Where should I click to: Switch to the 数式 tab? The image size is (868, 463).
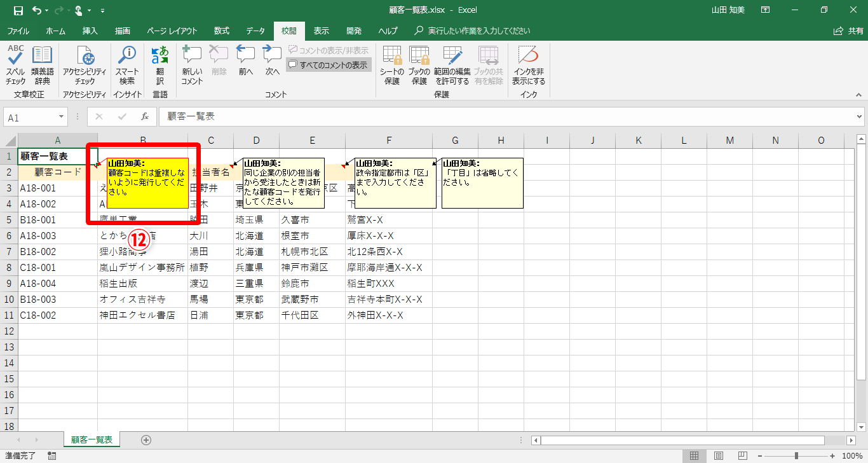(221, 31)
